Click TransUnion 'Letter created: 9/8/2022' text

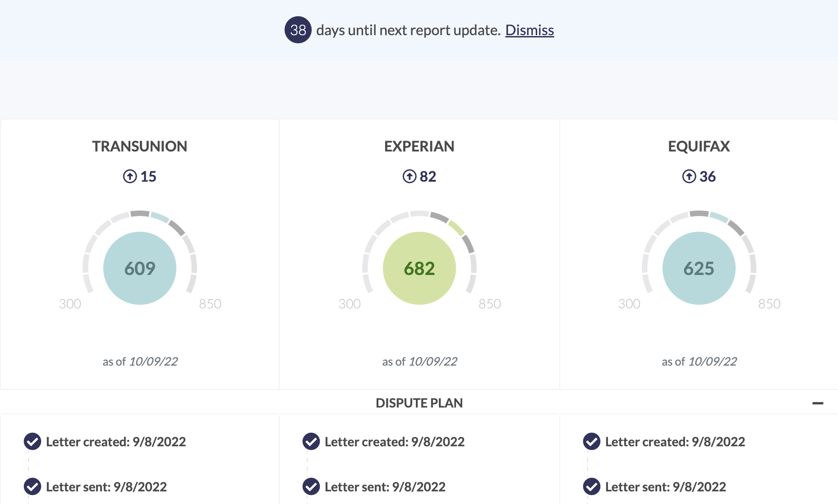pos(116,442)
